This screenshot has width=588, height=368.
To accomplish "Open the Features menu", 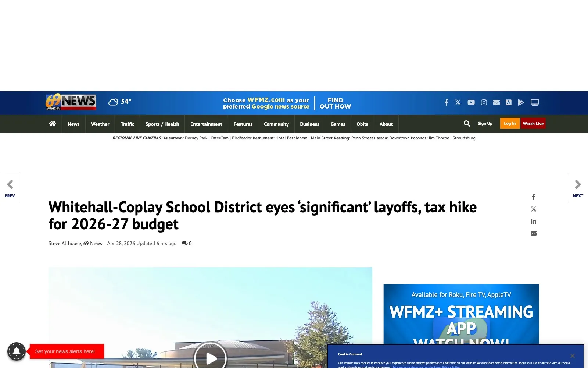I will click(x=243, y=124).
